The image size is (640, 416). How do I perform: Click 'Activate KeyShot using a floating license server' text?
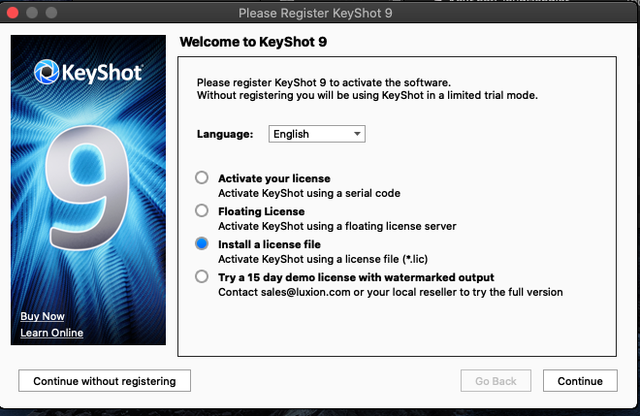[x=337, y=226]
